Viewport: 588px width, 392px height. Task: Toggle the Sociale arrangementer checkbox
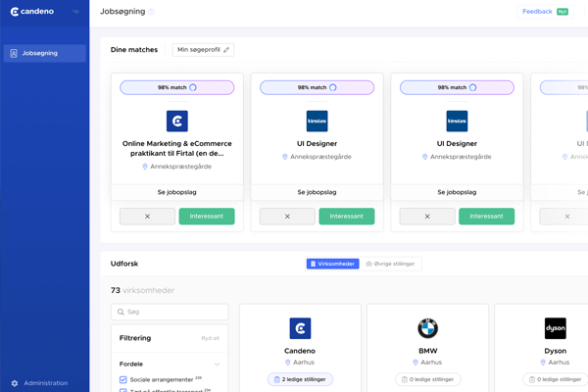[122, 378]
